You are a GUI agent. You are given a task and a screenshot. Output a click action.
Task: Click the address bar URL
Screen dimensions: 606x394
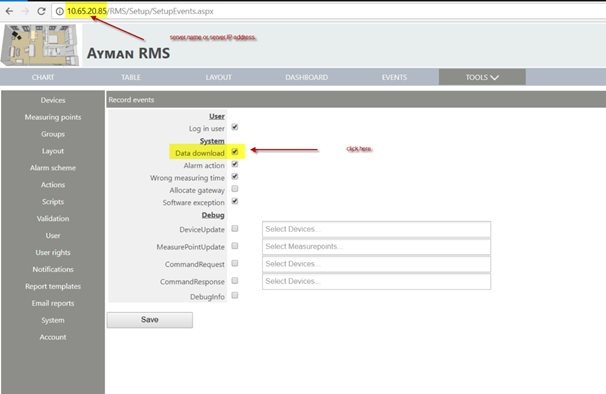click(140, 11)
